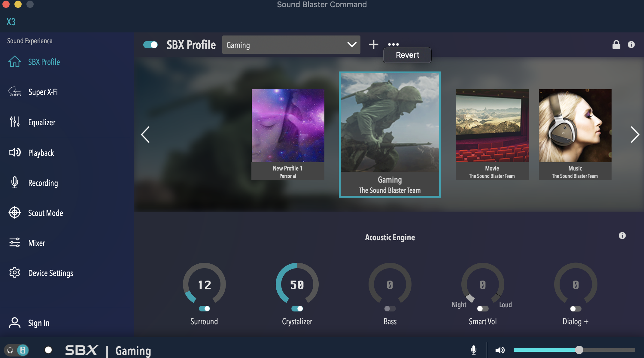644x358 pixels.
Task: Open Device Settings gear icon
Action: 15,273
